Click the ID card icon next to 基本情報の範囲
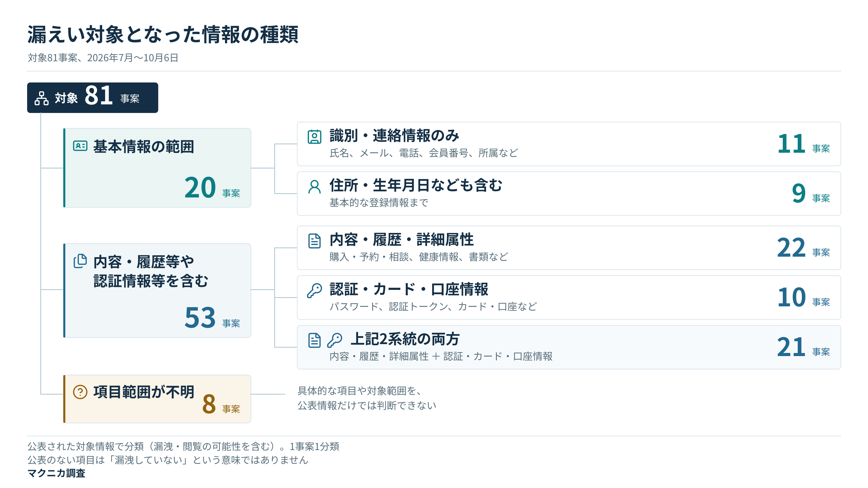868x488 pixels. pos(80,146)
